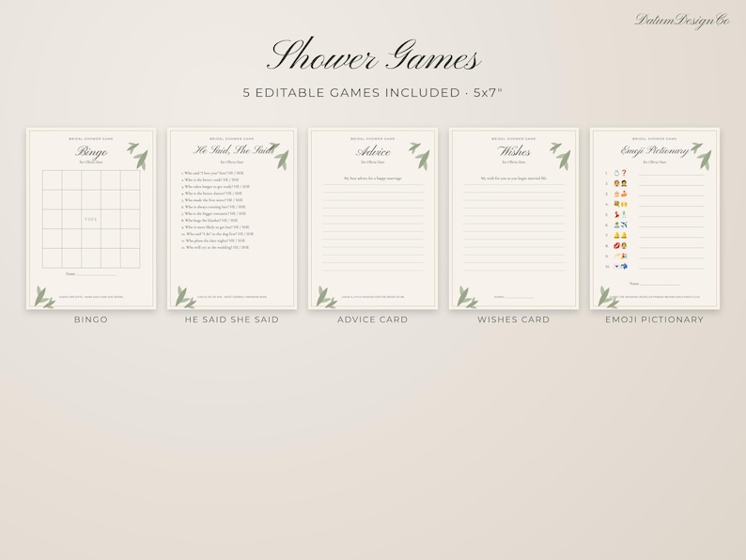Click the HE SAID SHE SAID caption
The width and height of the screenshot is (746, 560).
232,319
